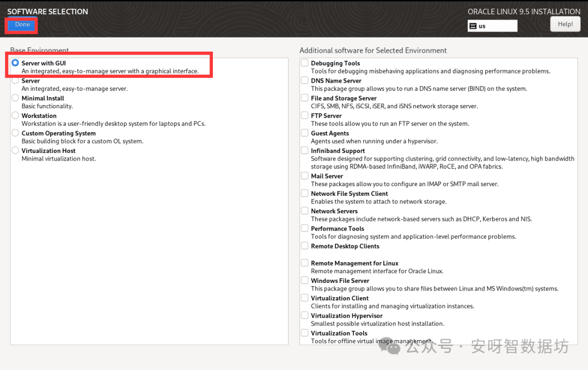
Task: Click the Performance Tools label text
Action: [338, 229]
